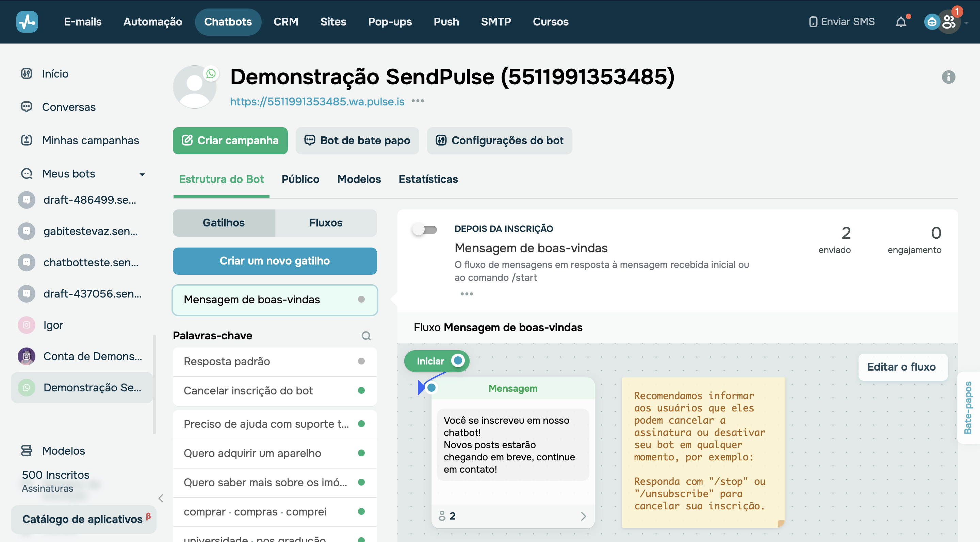
Task: Toggle status dot for Preciso de ajuda com suporte
Action: click(x=361, y=423)
